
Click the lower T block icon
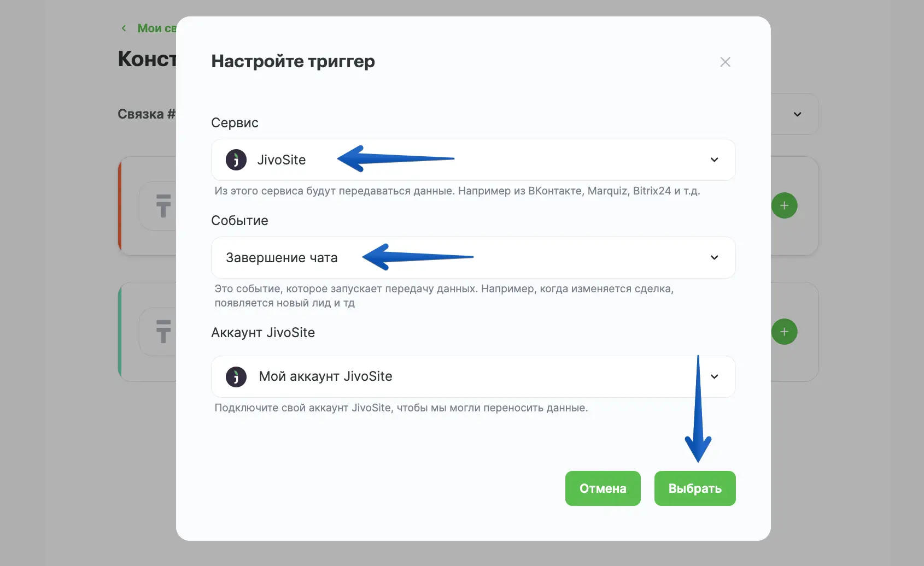coord(163,332)
